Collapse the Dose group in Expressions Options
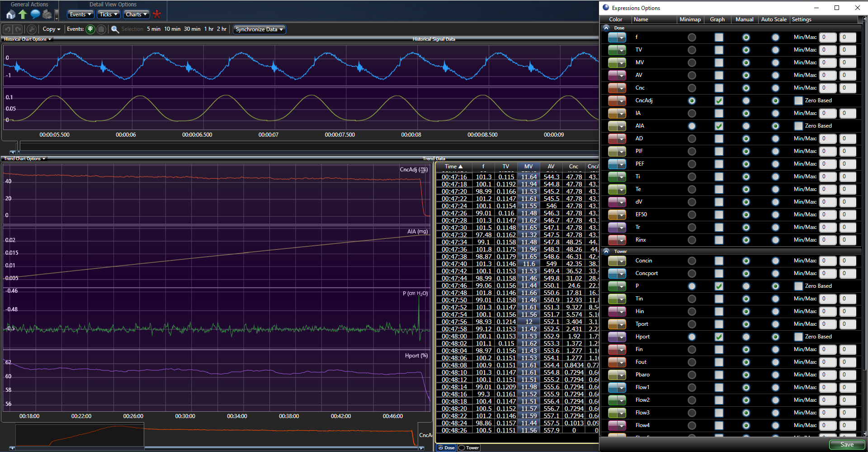This screenshot has height=452, width=868. (x=606, y=28)
